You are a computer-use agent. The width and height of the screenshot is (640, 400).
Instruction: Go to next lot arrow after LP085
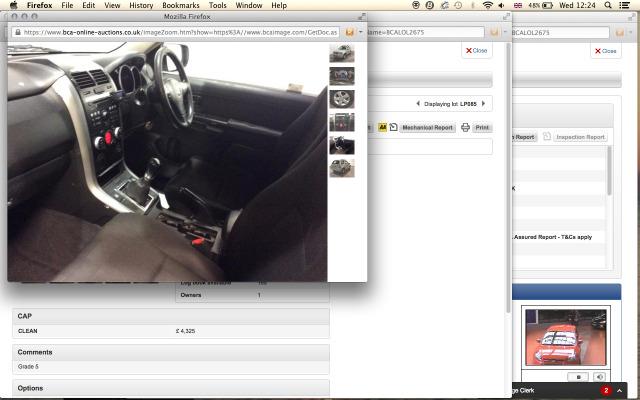(x=484, y=104)
